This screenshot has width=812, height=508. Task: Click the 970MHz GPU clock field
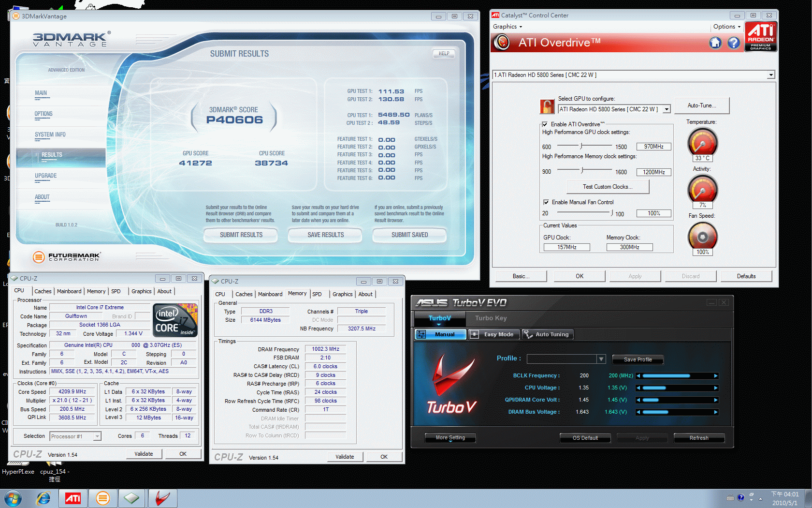tap(654, 147)
